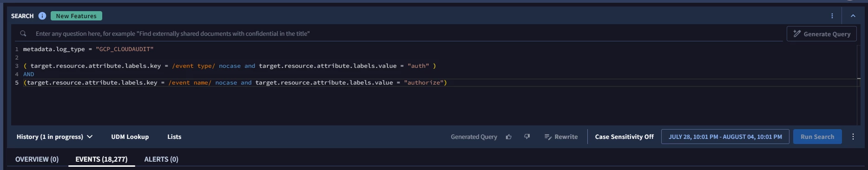Switch to the Overview tab
The width and height of the screenshot is (868, 170).
click(x=37, y=159)
